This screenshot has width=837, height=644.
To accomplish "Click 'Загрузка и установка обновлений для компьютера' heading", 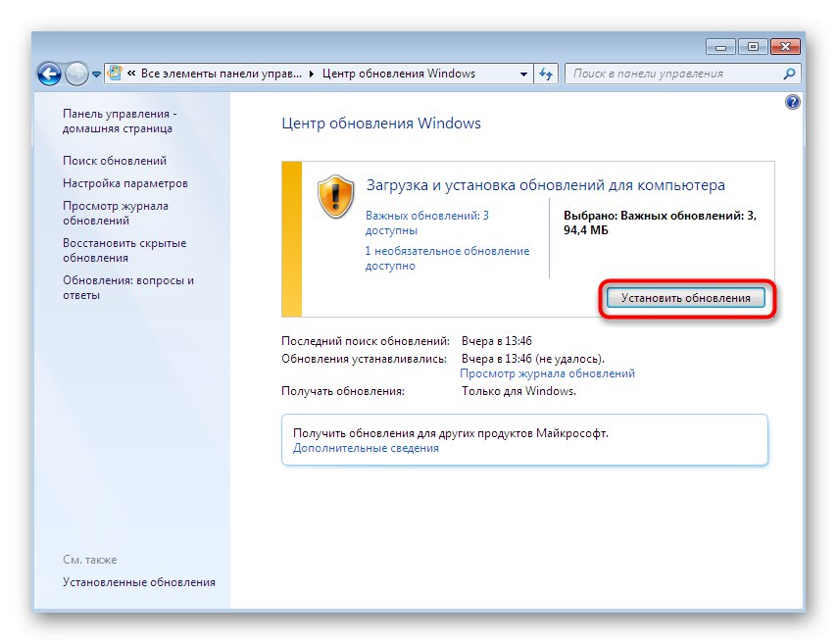I will pyautogui.click(x=546, y=185).
